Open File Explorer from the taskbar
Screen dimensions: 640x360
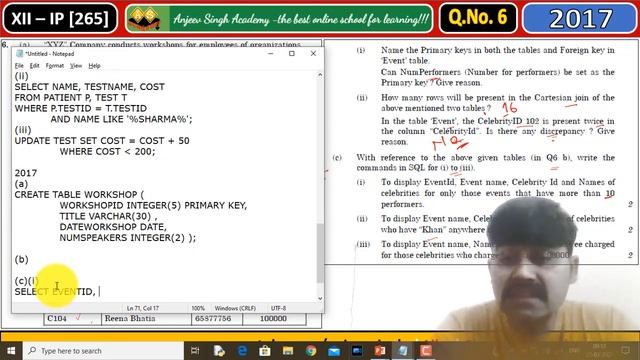pyautogui.click(x=288, y=351)
